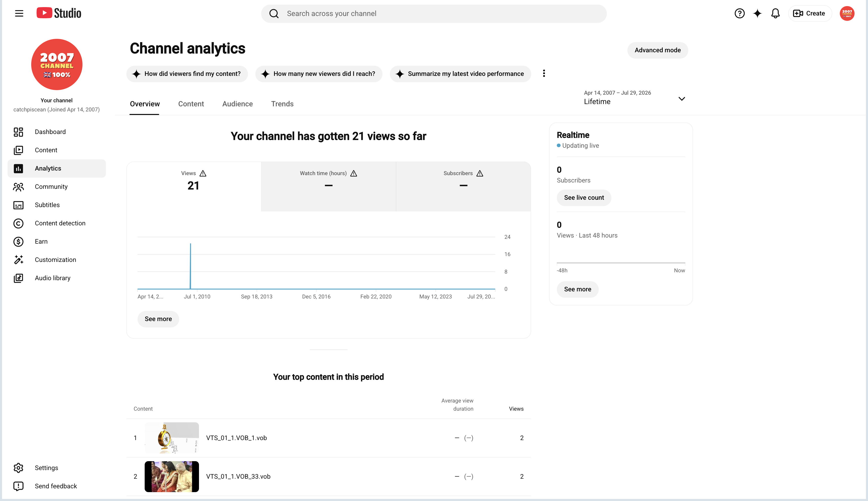The width and height of the screenshot is (868, 501).
Task: Open the hamburger navigation menu
Action: (19, 13)
